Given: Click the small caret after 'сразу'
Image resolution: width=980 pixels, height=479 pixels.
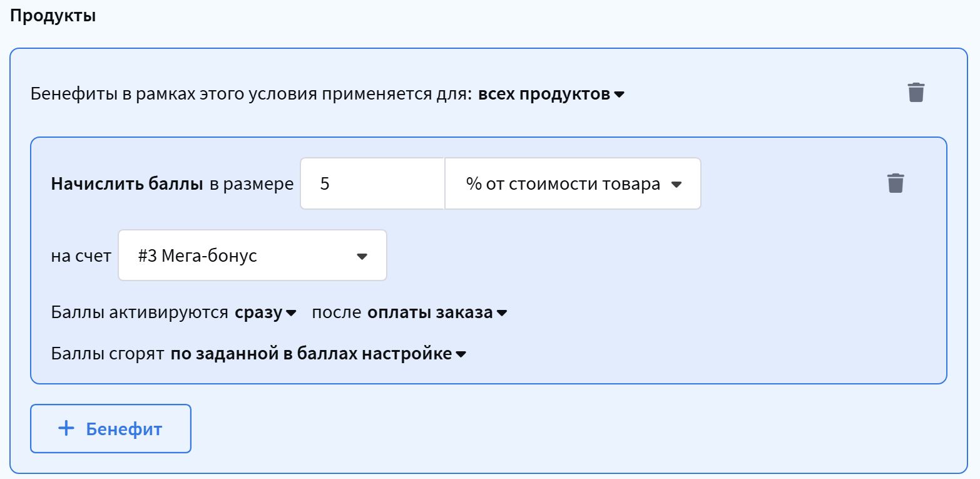Looking at the screenshot, I should [291, 314].
